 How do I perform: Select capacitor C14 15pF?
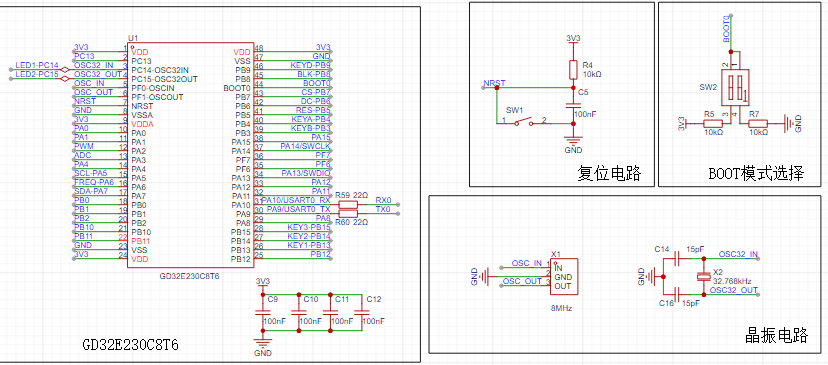(x=679, y=259)
